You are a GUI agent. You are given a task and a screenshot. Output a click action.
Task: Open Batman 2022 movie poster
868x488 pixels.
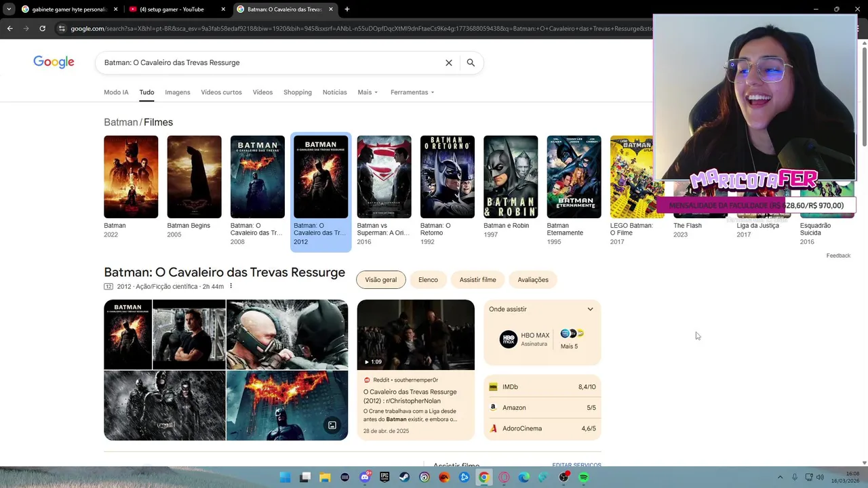[131, 177]
